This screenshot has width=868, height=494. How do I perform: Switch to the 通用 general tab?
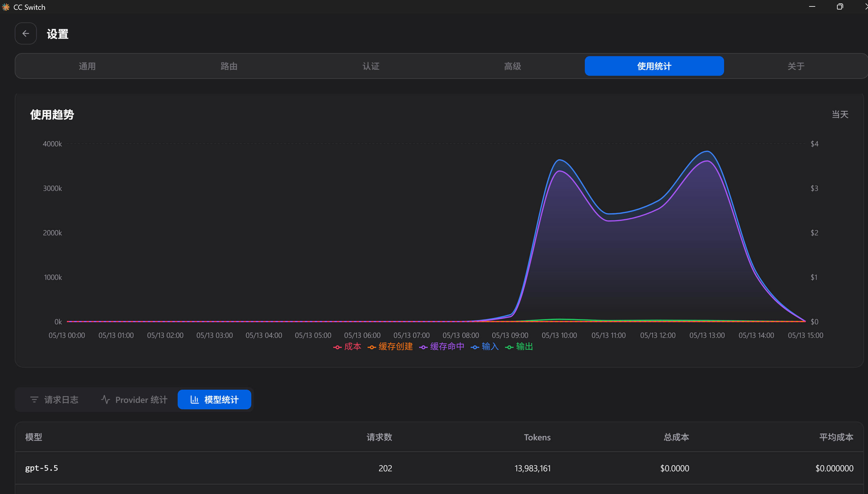(x=87, y=66)
